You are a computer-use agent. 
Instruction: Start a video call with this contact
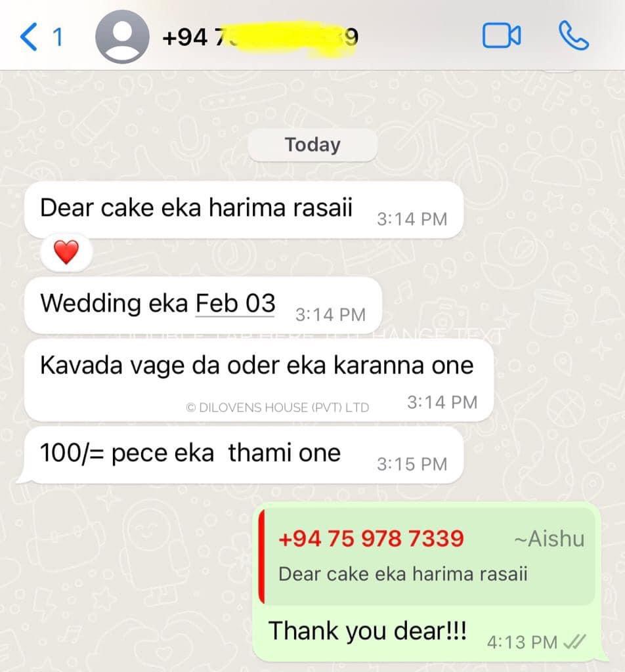pyautogui.click(x=502, y=35)
